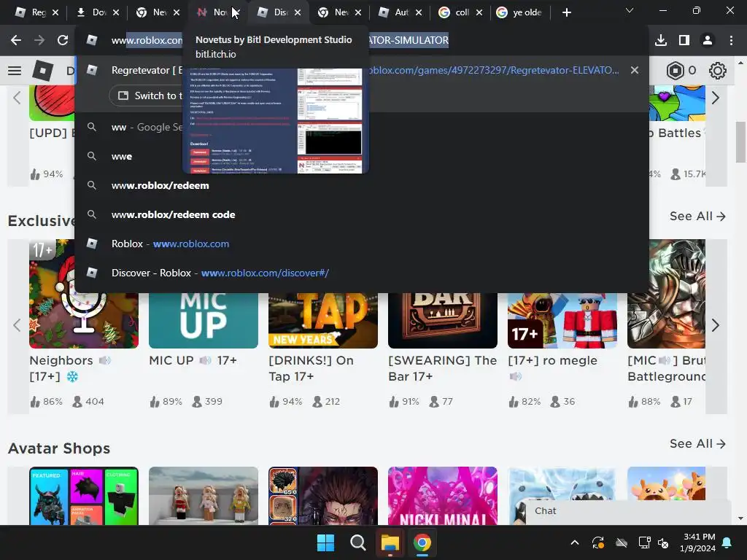Click the Chrome taskbar icon
Image resolution: width=747 pixels, height=560 pixels.
(x=422, y=542)
